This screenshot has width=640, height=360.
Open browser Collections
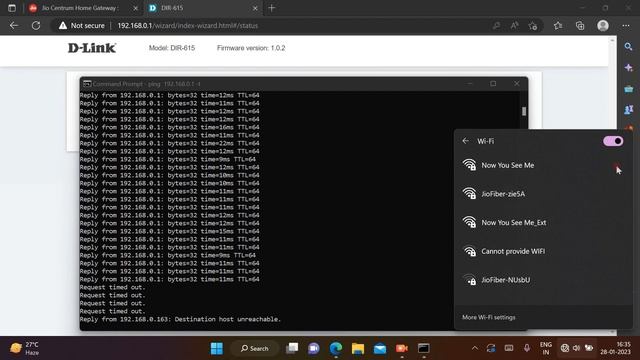point(580,26)
